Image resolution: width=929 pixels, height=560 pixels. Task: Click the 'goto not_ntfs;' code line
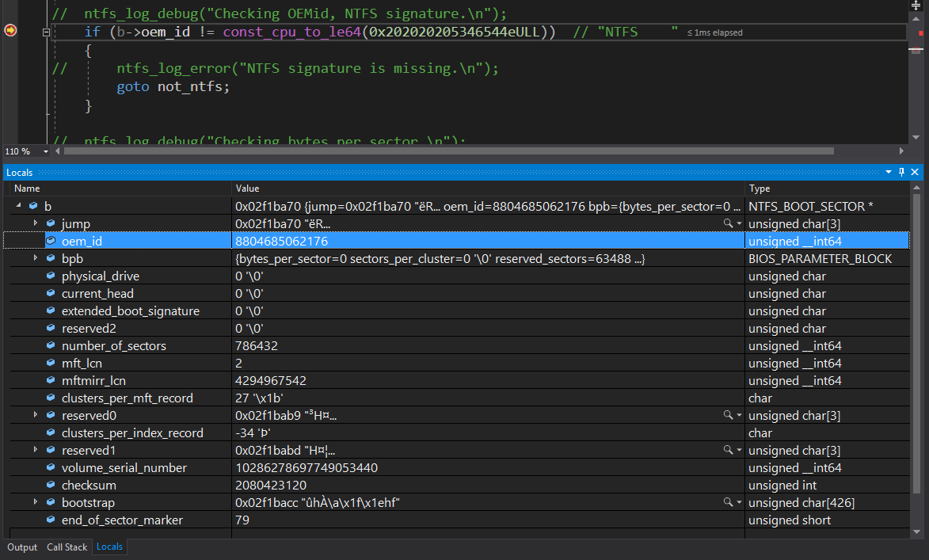173,86
